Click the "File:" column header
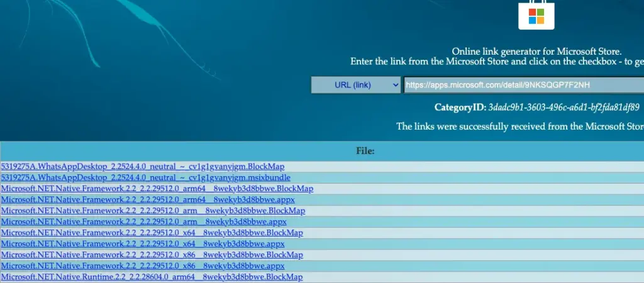Image resolution: width=644 pixels, height=283 pixels. 365,151
